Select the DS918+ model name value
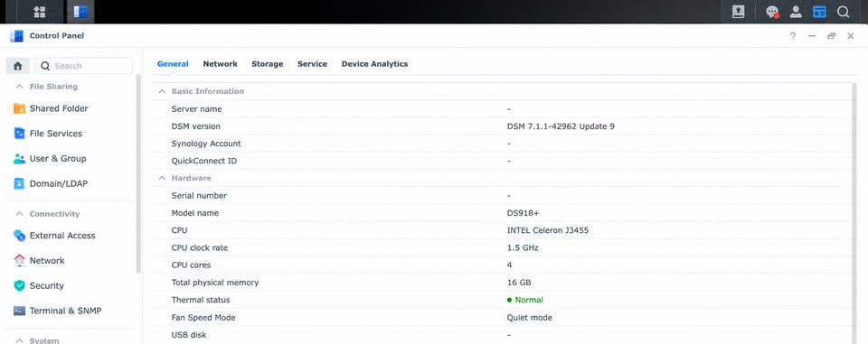Image resolution: width=868 pixels, height=344 pixels. pyautogui.click(x=524, y=213)
